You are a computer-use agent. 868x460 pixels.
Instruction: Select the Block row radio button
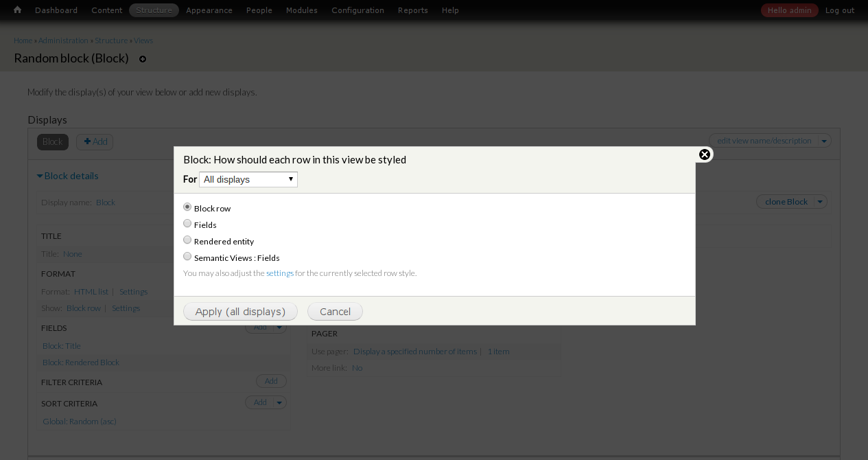click(x=187, y=207)
